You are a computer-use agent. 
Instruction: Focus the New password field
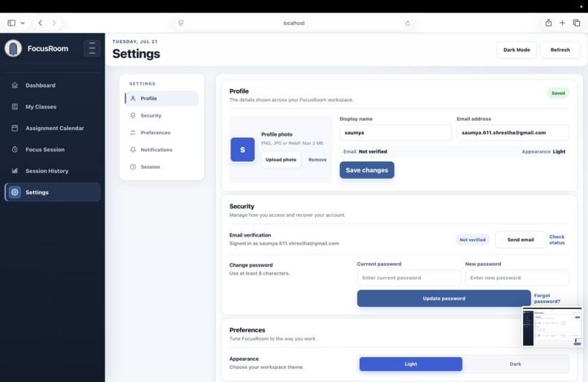(x=517, y=278)
